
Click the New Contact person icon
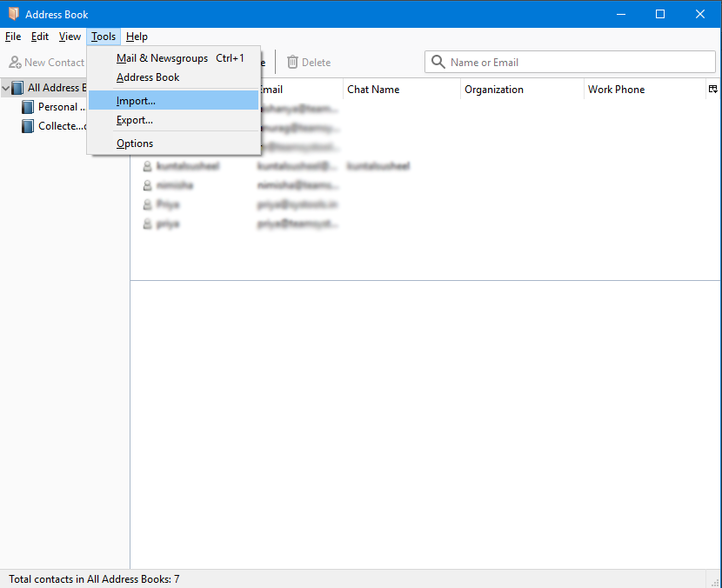coord(15,62)
